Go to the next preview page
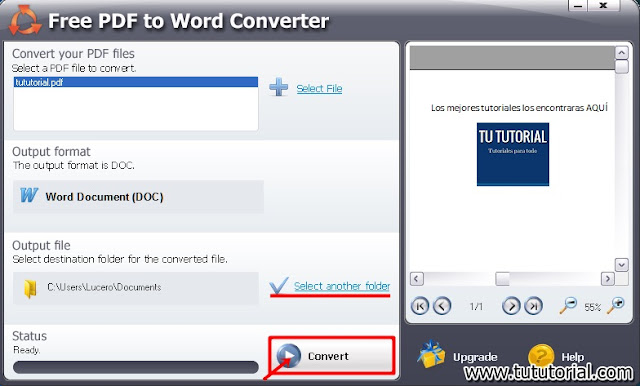 click(511, 306)
